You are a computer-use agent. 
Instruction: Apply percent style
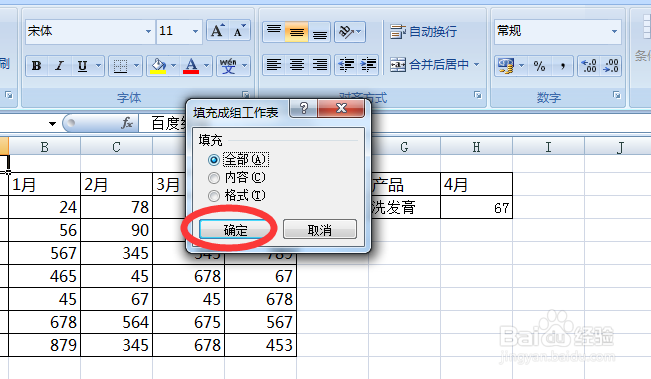(x=539, y=66)
